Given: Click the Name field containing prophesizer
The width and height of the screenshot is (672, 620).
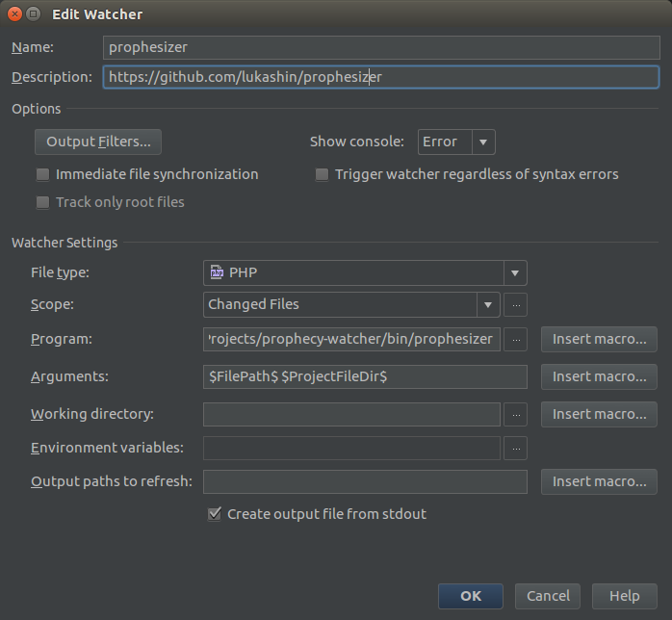Looking at the screenshot, I should point(381,47).
